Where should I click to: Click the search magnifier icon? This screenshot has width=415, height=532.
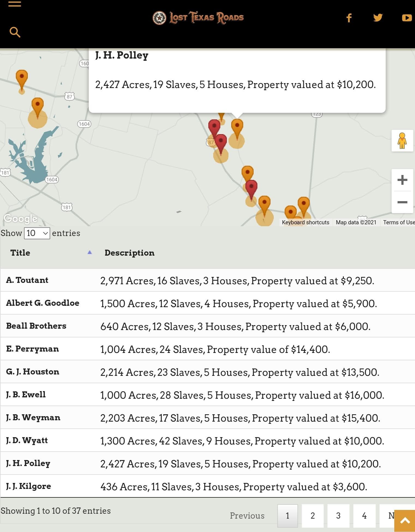[15, 32]
